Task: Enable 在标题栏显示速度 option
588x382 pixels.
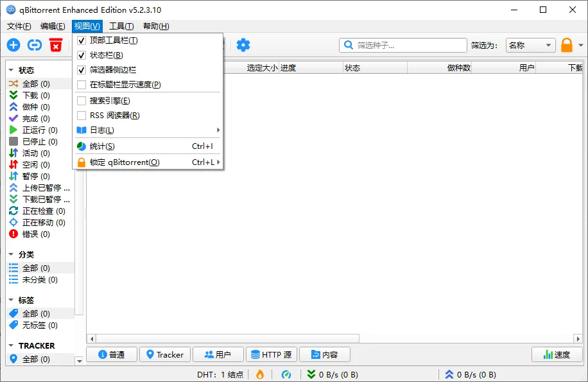Action: 82,85
